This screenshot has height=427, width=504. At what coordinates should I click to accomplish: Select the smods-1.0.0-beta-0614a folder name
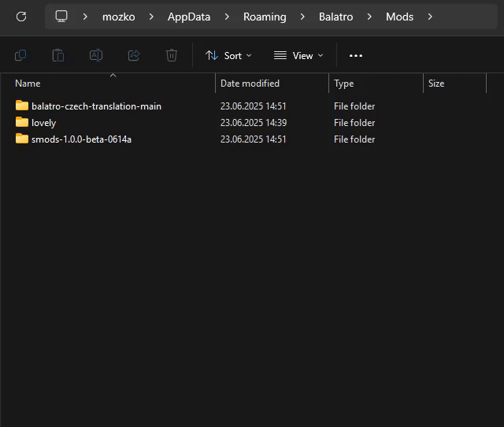point(81,139)
